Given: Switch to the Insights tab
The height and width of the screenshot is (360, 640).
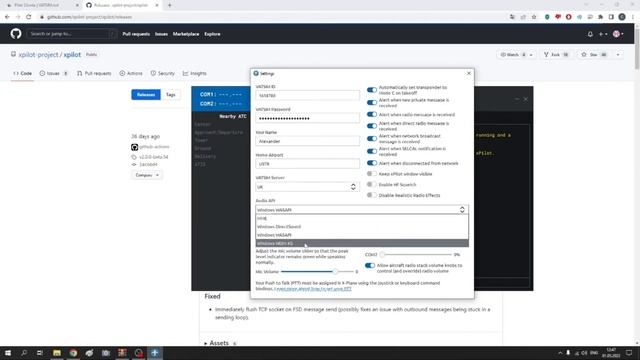Looking at the screenshot, I should [195, 73].
